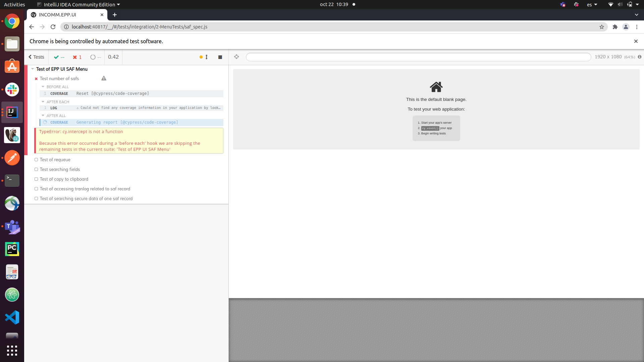The image size is (644, 362).
Task: Collapse the Test of EPP UI SAF Menu suite
Action: (32, 69)
